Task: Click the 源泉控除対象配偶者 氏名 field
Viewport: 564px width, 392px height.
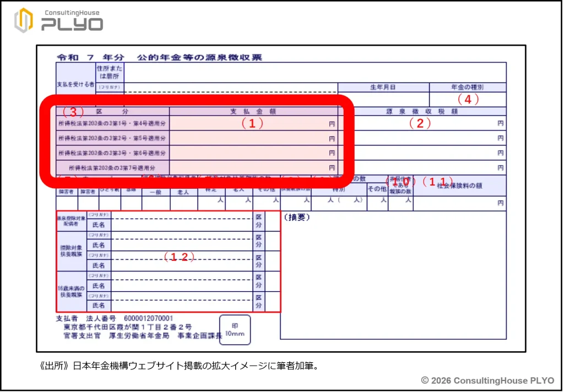Action: (x=182, y=225)
